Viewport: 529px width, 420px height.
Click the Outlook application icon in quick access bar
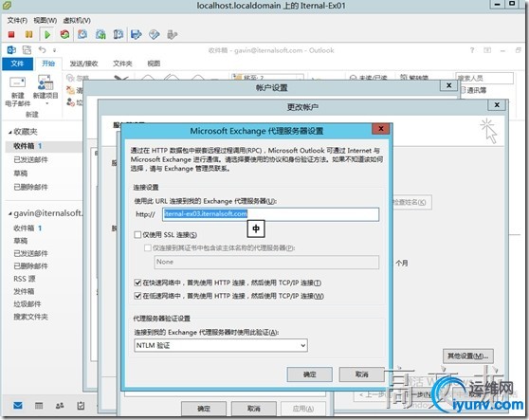pos(11,50)
